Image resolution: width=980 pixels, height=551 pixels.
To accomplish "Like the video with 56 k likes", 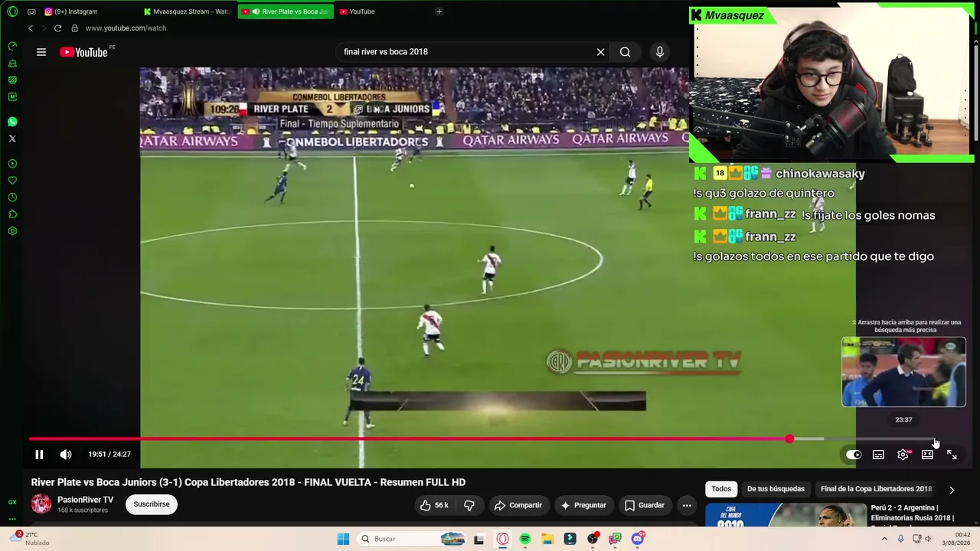I will pos(433,505).
